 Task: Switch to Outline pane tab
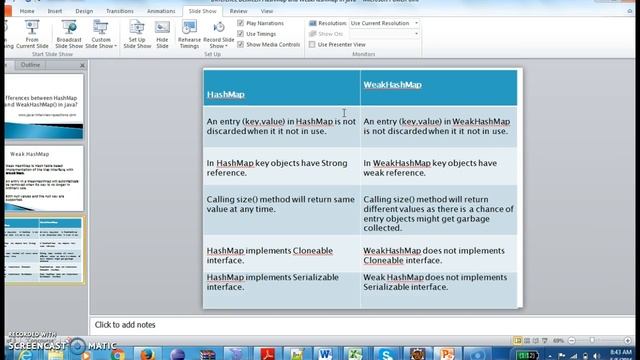click(x=30, y=65)
